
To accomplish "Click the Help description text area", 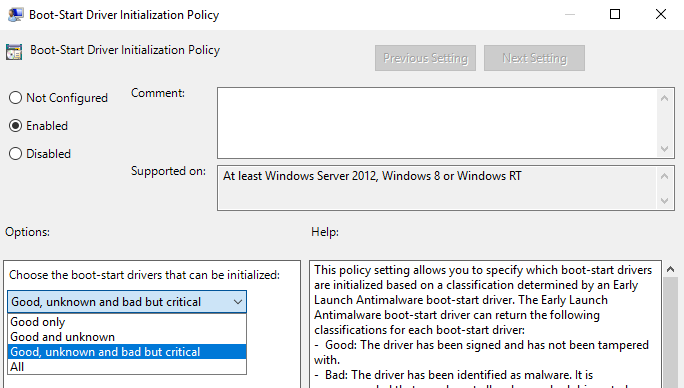I will [x=485, y=324].
